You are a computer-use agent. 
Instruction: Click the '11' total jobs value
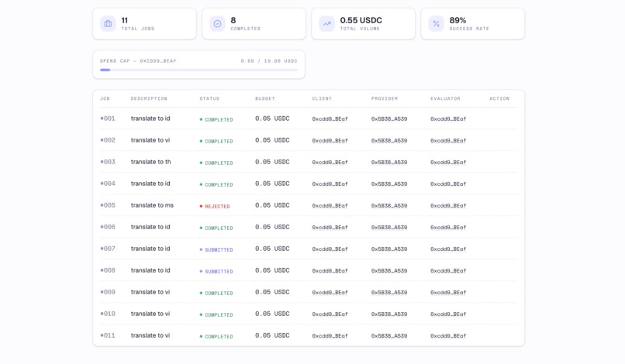[x=124, y=20]
